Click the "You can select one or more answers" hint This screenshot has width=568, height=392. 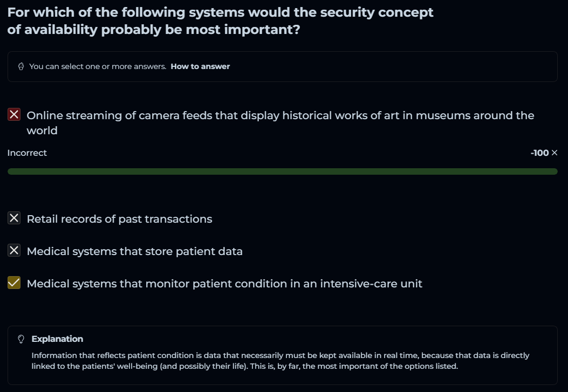click(x=98, y=66)
